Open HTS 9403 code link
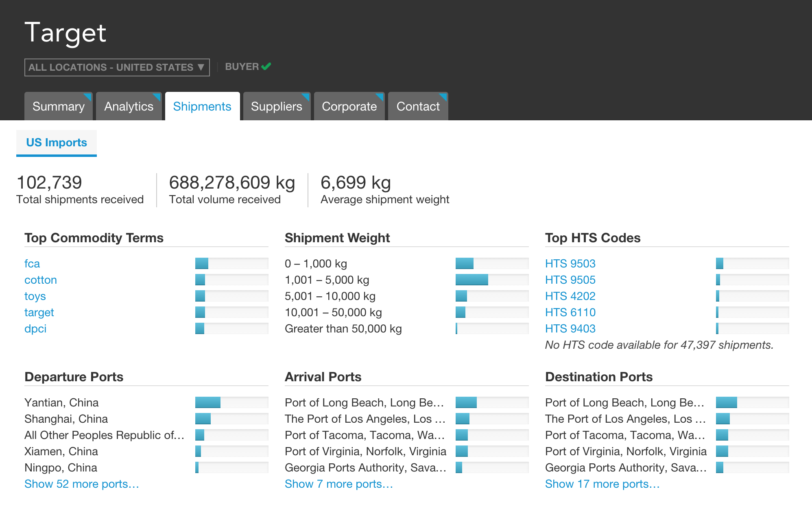The width and height of the screenshot is (812, 517). point(570,329)
